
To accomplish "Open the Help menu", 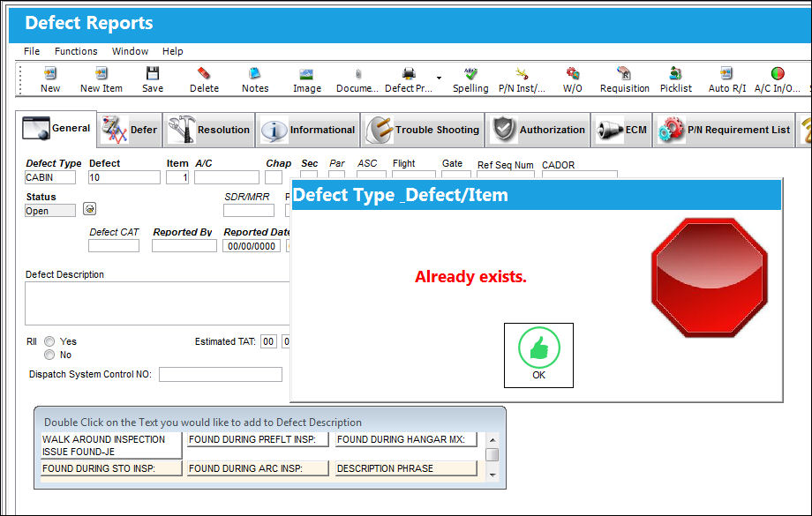I will pyautogui.click(x=172, y=51).
